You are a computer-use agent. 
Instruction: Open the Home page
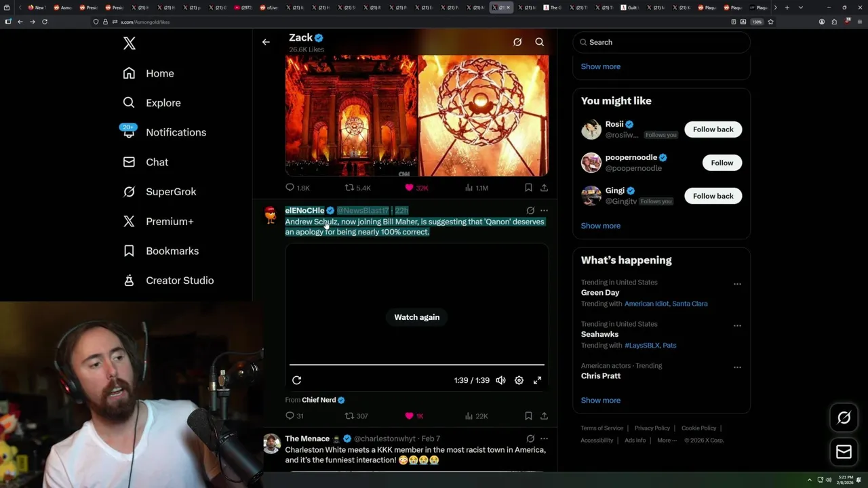point(149,73)
